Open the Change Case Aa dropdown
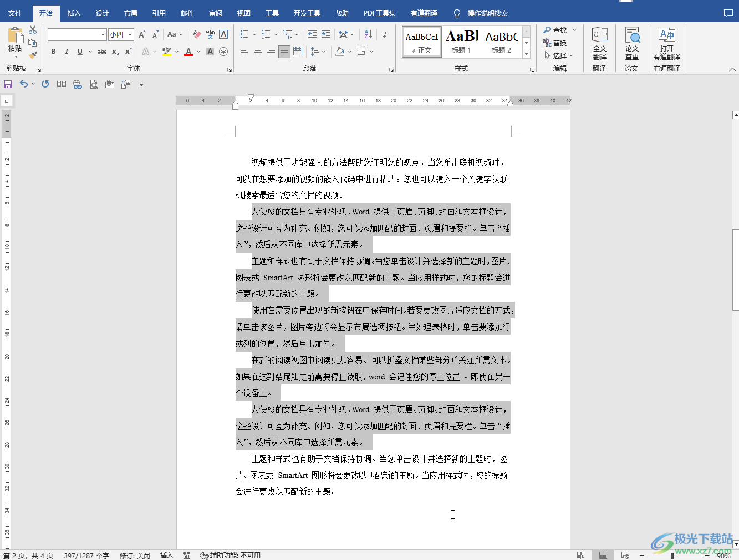 pyautogui.click(x=175, y=34)
